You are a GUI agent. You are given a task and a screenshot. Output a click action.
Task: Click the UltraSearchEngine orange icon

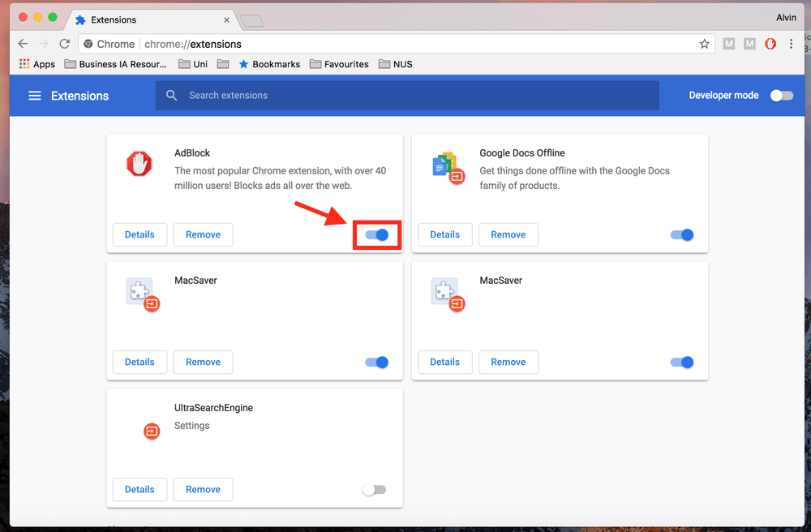pos(152,431)
